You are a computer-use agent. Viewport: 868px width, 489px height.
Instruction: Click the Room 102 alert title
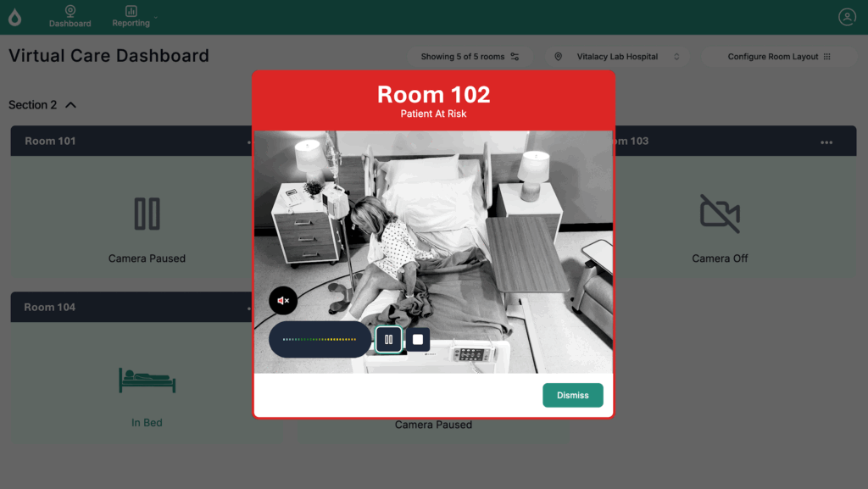433,95
